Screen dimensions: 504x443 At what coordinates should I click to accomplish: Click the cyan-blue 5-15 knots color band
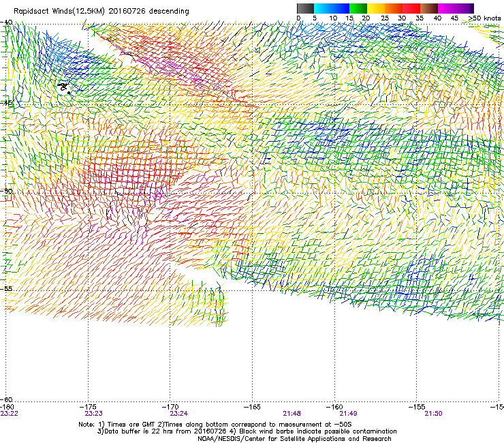pyautogui.click(x=332, y=8)
